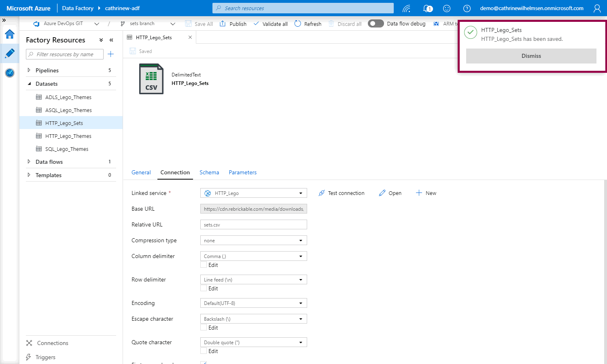Open the feedback smiley icon
The width and height of the screenshot is (607, 364).
pyautogui.click(x=447, y=8)
